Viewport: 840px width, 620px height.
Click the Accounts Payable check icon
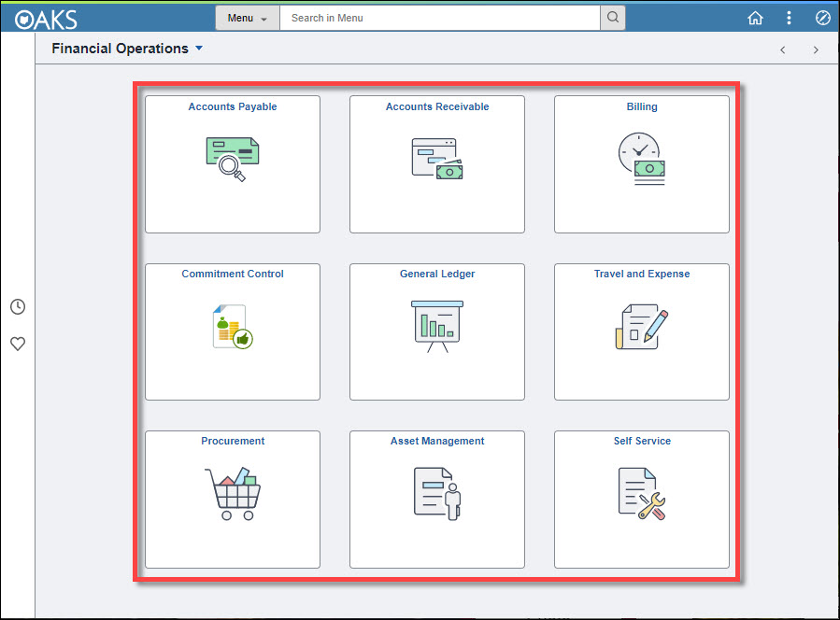pyautogui.click(x=233, y=159)
